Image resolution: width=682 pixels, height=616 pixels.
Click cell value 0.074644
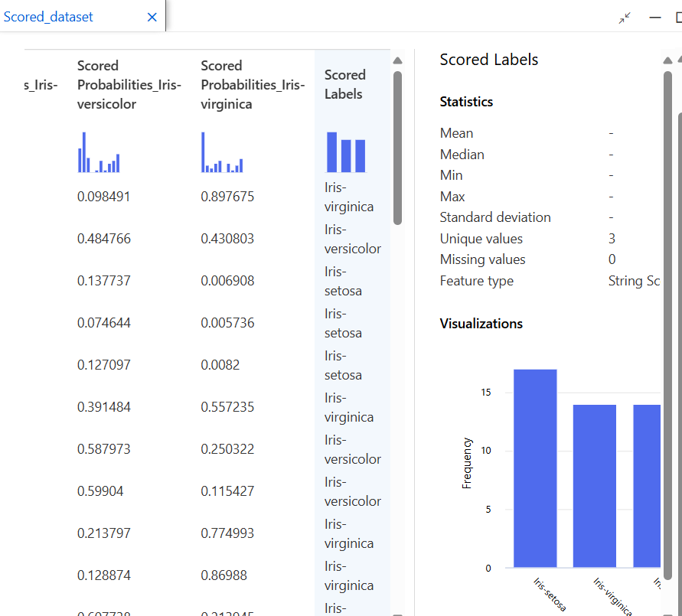coord(103,323)
